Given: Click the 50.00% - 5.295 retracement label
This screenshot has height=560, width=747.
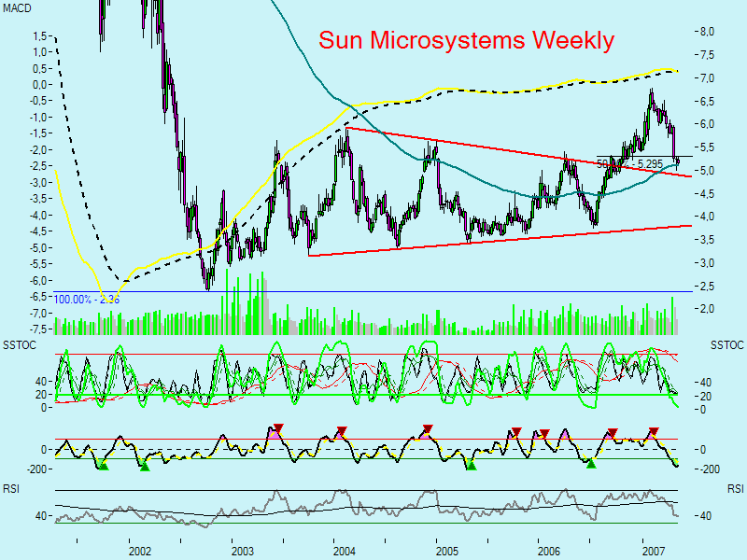Looking at the screenshot, I should [x=629, y=164].
